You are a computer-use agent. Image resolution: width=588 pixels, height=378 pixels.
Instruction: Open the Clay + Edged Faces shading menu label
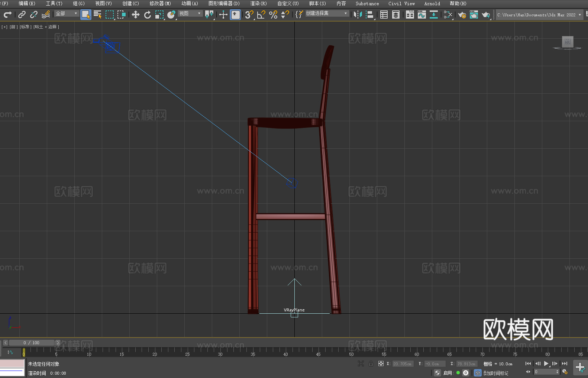coord(46,27)
